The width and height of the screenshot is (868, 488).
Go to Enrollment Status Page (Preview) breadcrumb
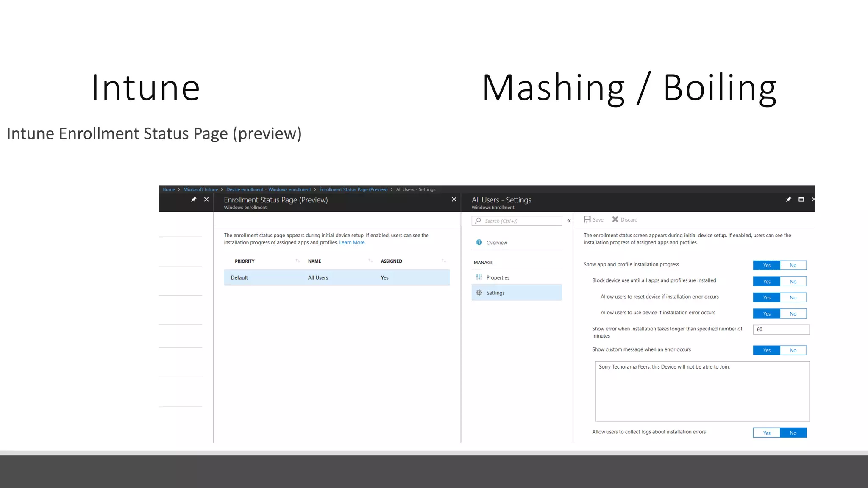[353, 189]
